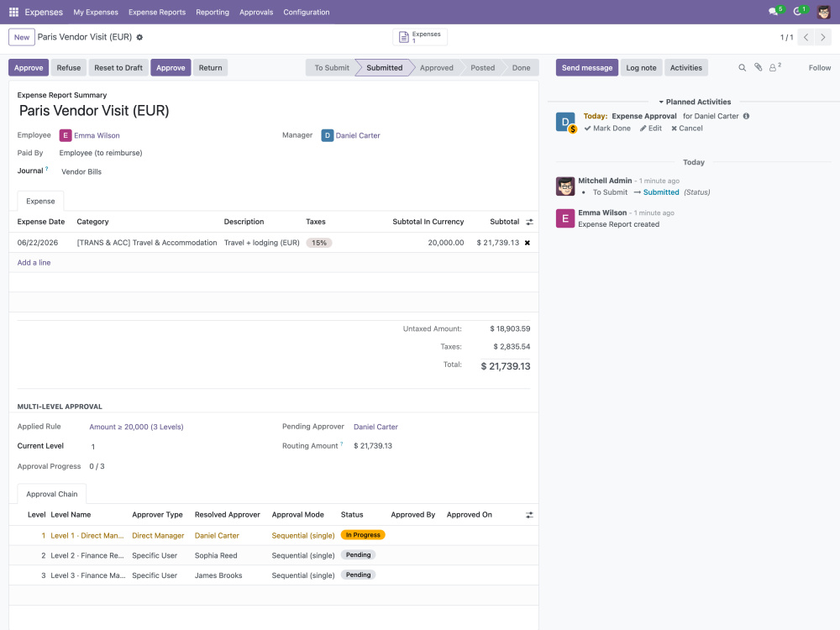
Task: Click the 15% tax tag
Action: [x=319, y=243]
